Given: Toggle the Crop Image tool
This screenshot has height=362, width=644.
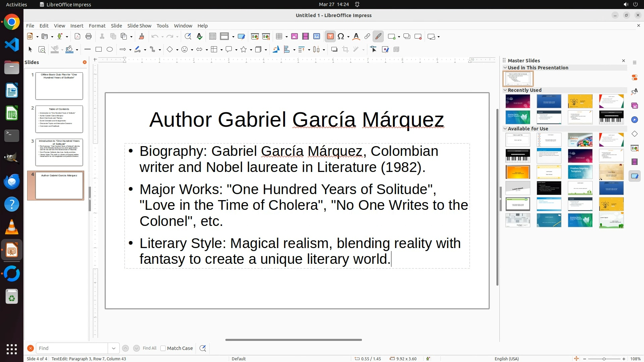Looking at the screenshot, I should click(x=345, y=50).
